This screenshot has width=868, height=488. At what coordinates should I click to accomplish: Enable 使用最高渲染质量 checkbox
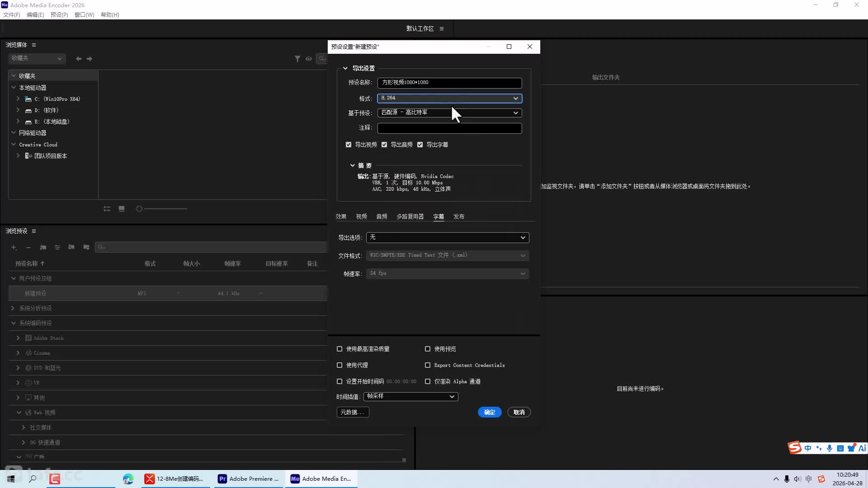tap(340, 349)
